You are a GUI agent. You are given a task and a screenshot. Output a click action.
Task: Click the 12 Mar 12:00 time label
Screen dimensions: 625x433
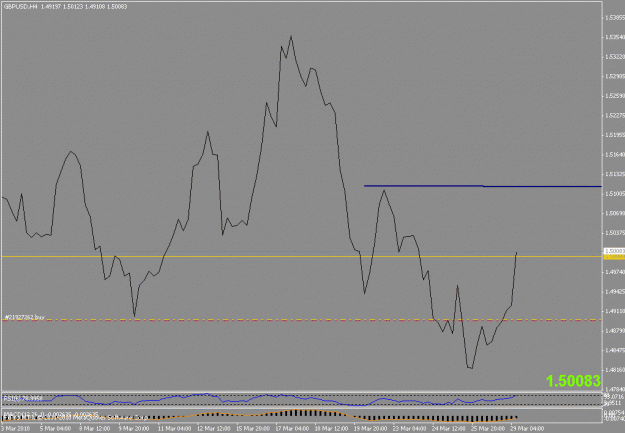212,429
